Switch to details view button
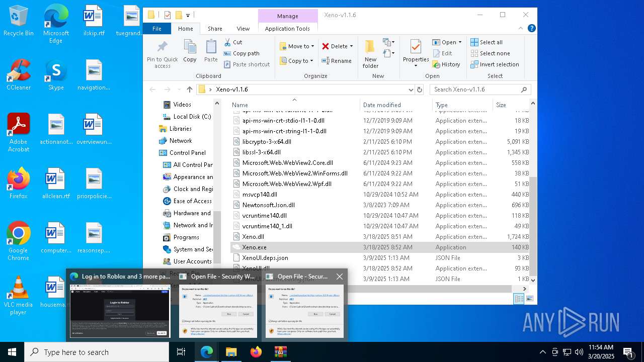 (519, 299)
